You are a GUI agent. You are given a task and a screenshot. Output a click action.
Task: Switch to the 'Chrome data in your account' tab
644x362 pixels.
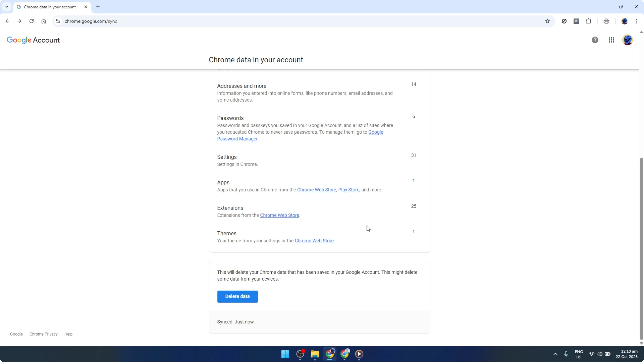click(x=50, y=7)
